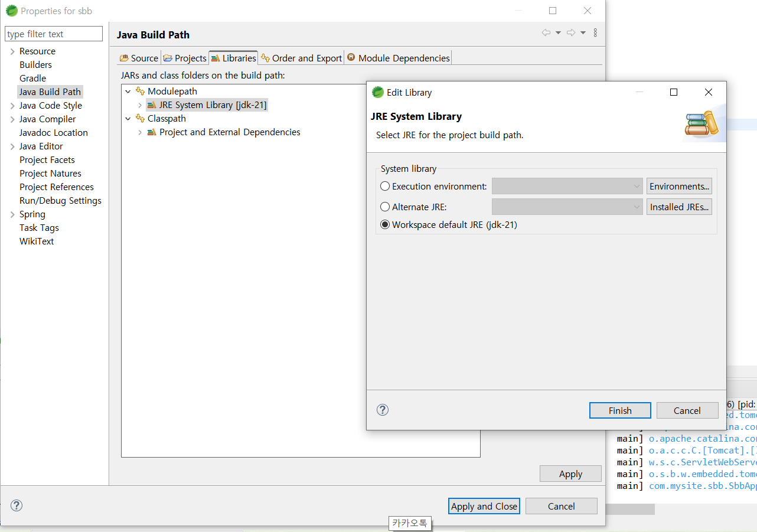Click the Edit Library window spring icon
Viewport: 757px width, 532px height.
(x=378, y=92)
